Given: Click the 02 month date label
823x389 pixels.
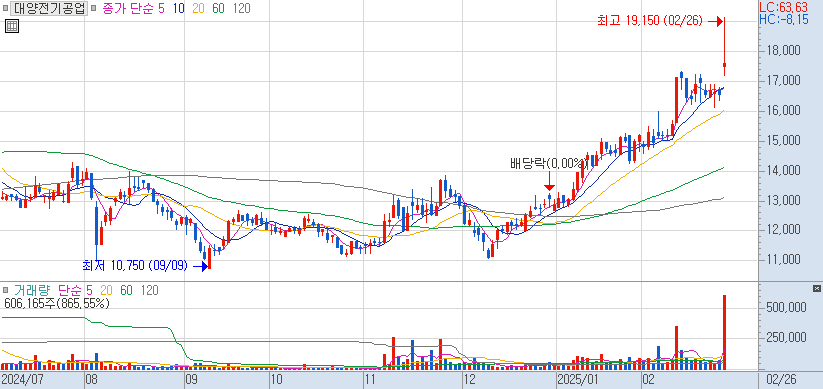Looking at the screenshot, I should click(x=649, y=379).
